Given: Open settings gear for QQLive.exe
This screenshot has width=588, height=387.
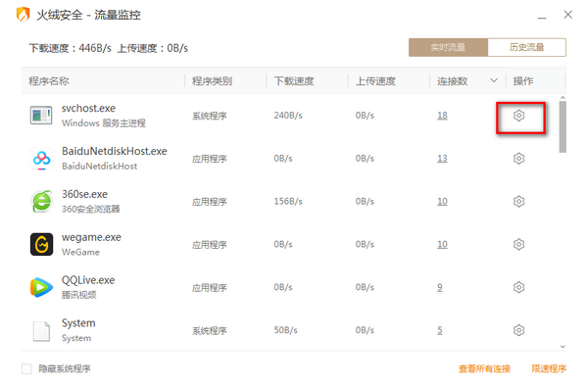Looking at the screenshot, I should (518, 287).
